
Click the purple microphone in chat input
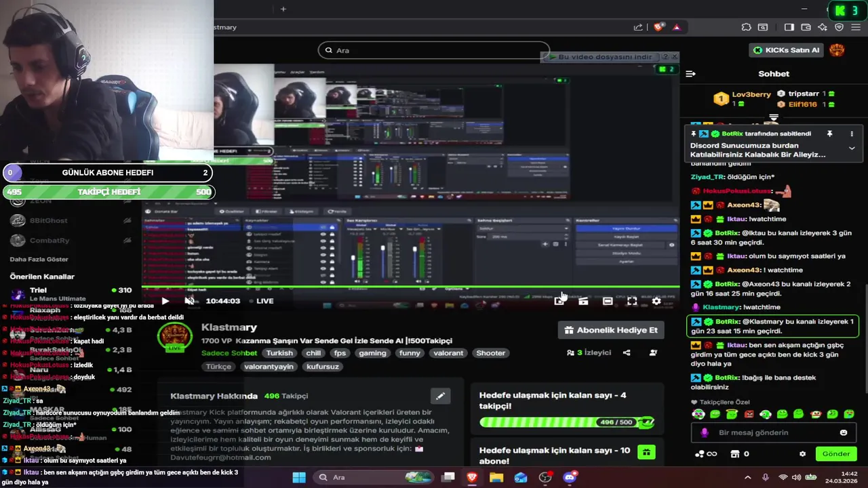point(705,432)
